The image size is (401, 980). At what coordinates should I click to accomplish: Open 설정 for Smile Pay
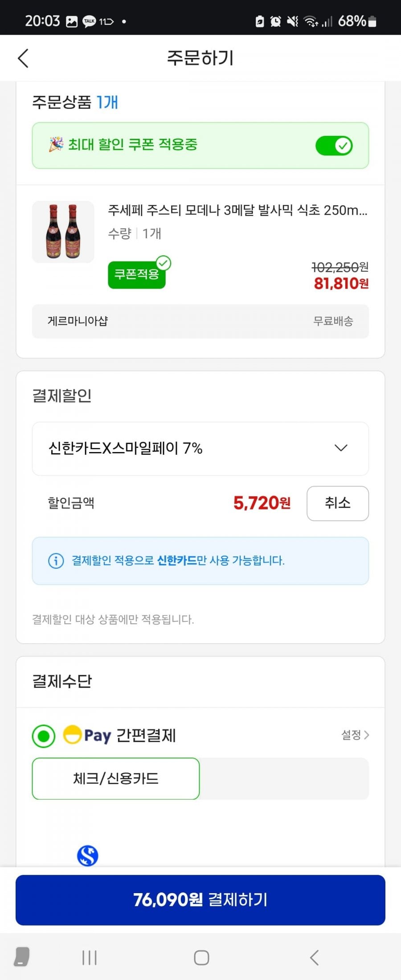(355, 735)
